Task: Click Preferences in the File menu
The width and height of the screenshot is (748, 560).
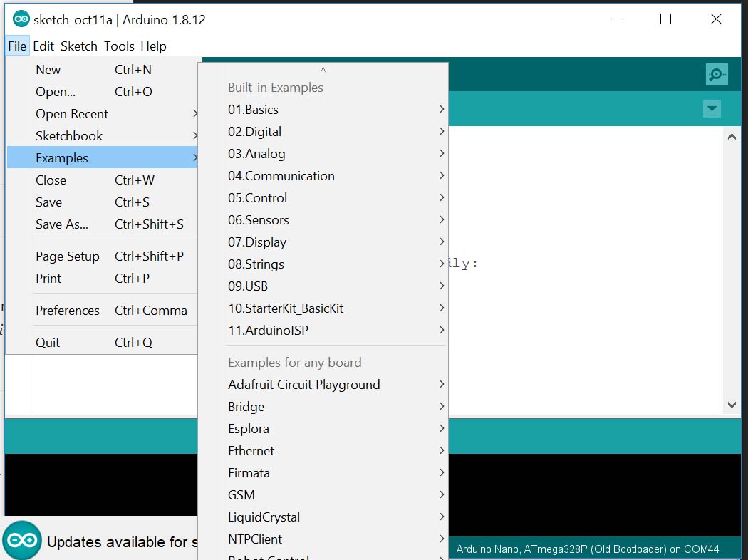Action: (x=68, y=311)
